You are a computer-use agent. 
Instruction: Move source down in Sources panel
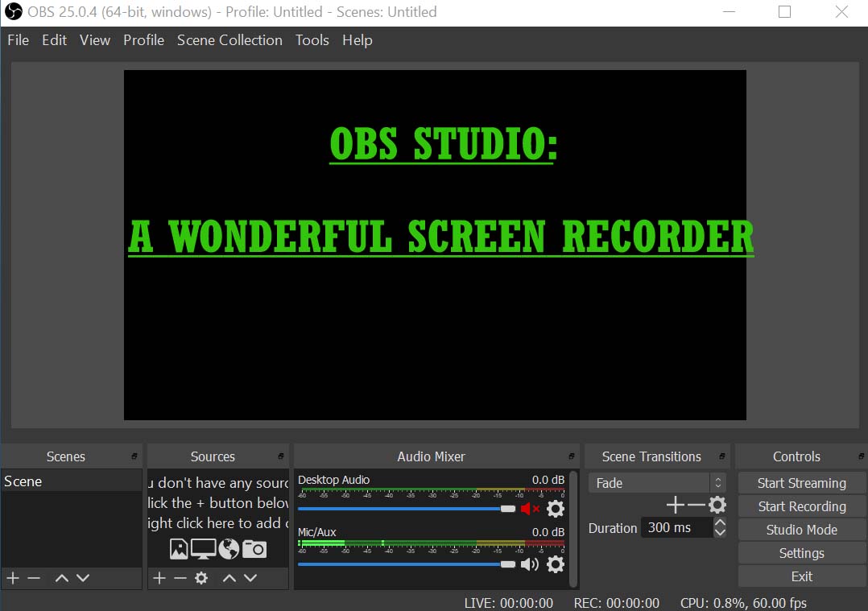tap(250, 578)
